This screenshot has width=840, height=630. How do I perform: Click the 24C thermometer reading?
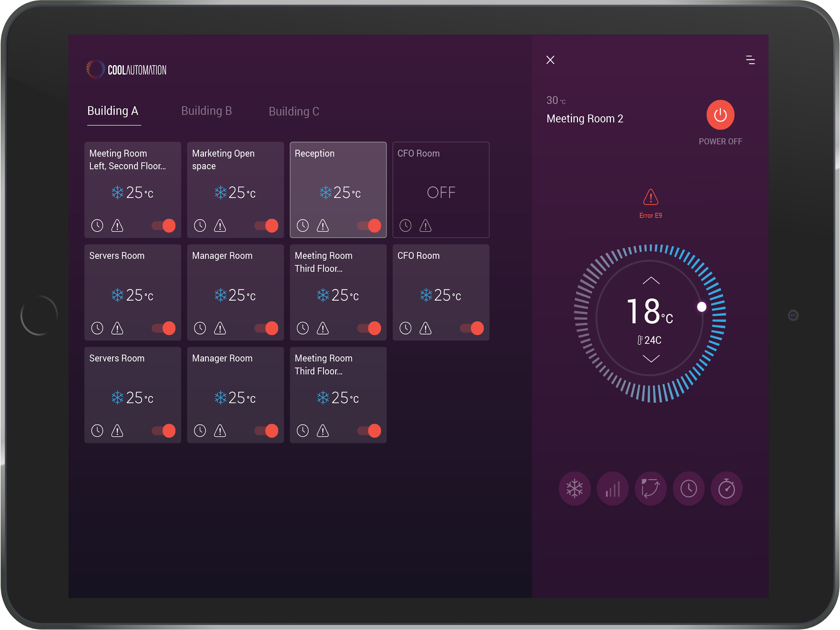(x=649, y=340)
